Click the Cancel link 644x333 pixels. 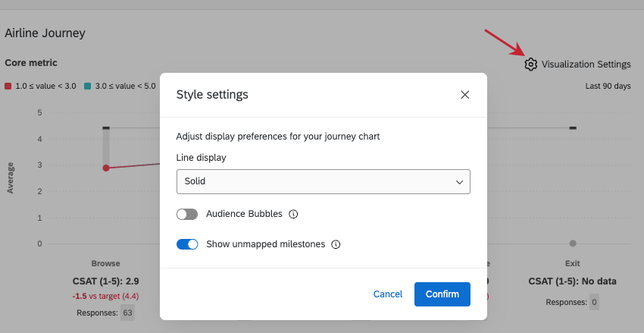tap(388, 294)
